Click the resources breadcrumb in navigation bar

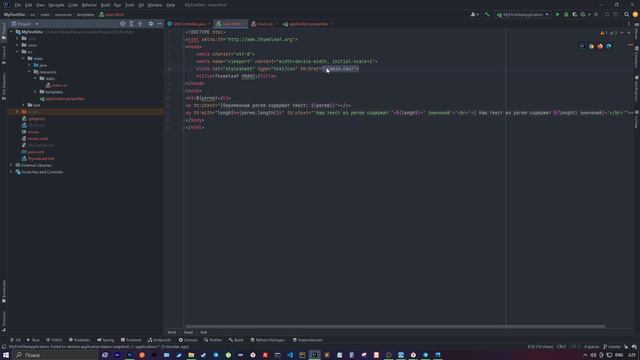pos(63,14)
